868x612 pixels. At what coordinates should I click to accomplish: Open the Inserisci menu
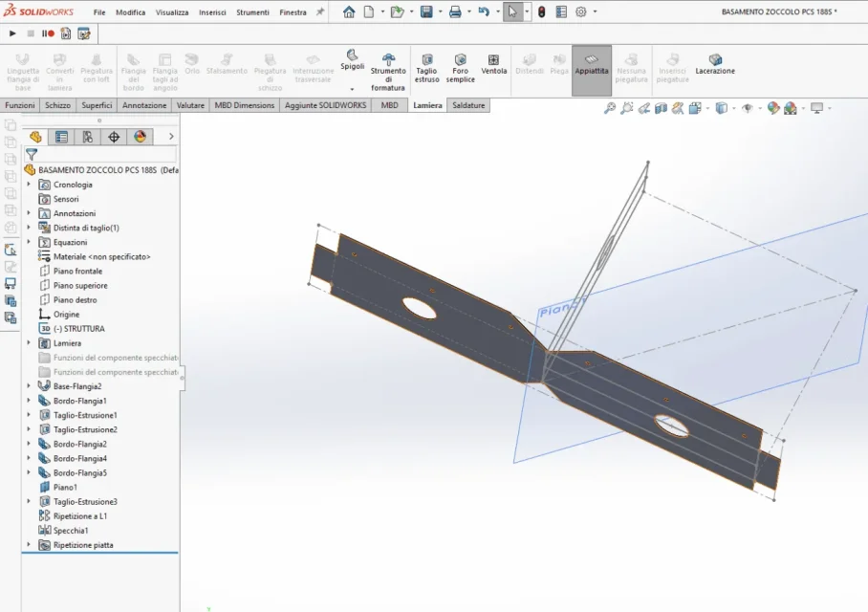[x=212, y=12]
